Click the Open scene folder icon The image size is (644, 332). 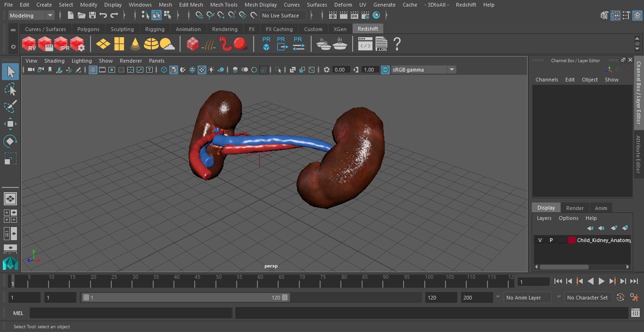[82, 16]
